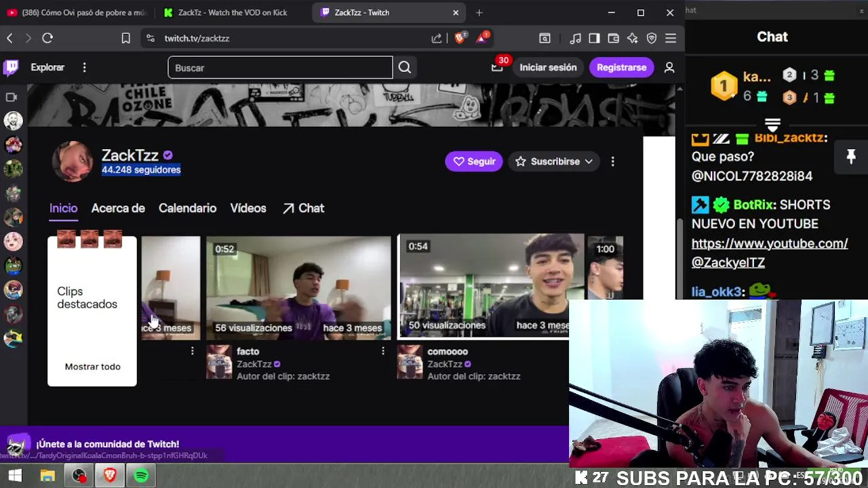Go back with the browser back arrow
Image resolution: width=868 pixels, height=488 pixels.
click(x=9, y=39)
